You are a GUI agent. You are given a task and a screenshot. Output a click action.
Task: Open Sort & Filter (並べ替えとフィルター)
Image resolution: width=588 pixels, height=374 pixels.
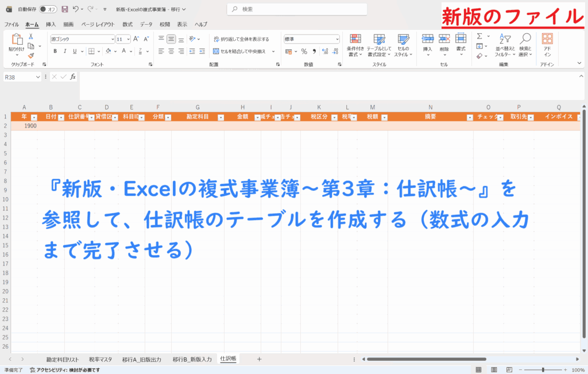point(502,45)
